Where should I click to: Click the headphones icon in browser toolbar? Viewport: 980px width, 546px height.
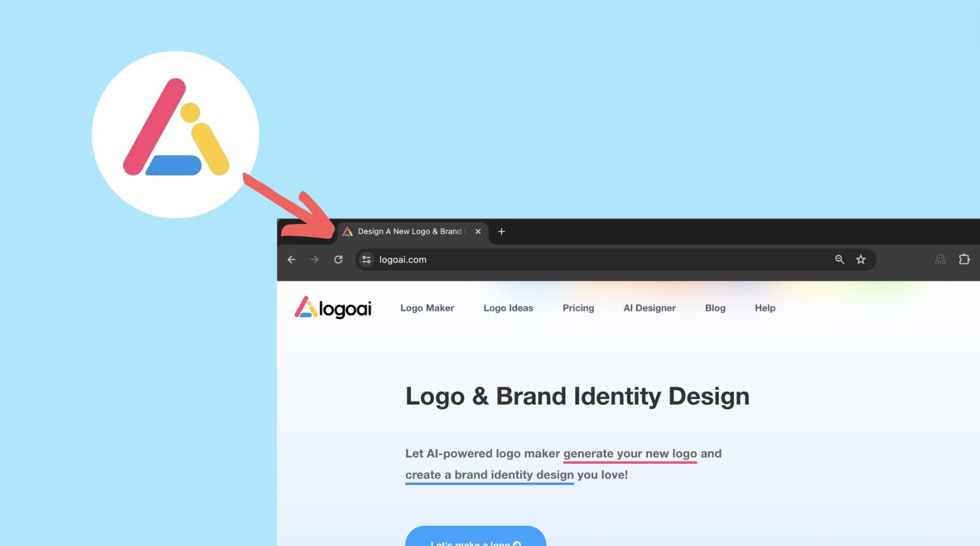[x=940, y=260]
